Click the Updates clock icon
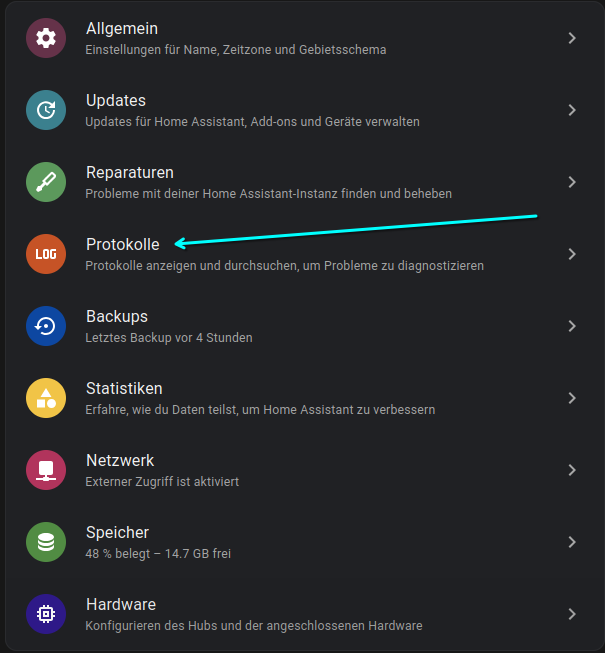Image resolution: width=605 pixels, height=653 pixels. pos(46,110)
